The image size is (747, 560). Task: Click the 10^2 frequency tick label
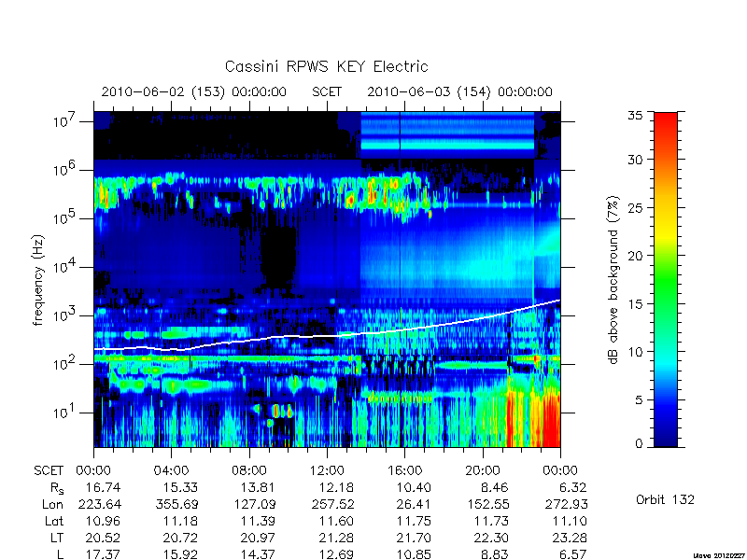tap(65, 363)
